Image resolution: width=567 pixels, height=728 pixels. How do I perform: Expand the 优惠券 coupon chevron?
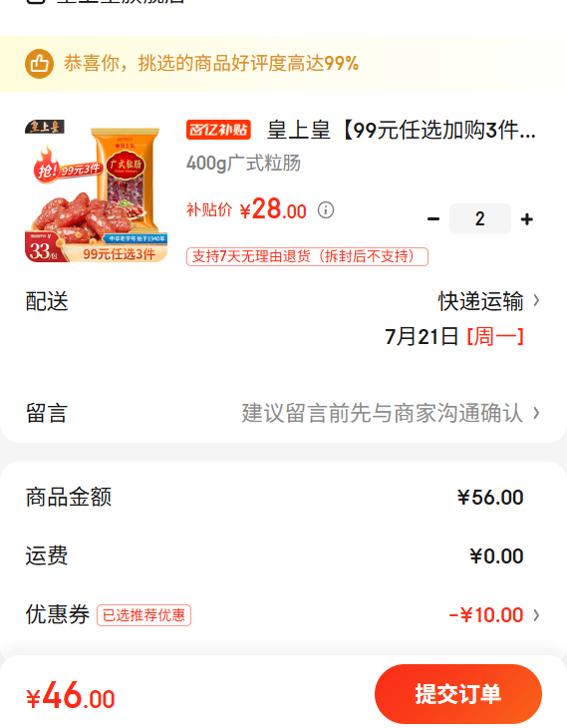point(536,615)
